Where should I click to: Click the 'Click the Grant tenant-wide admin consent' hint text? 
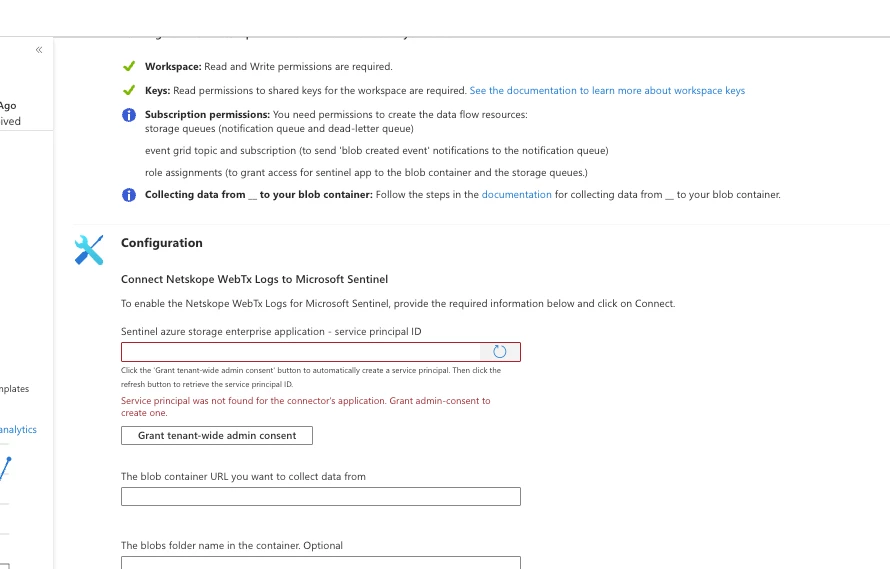(x=311, y=377)
